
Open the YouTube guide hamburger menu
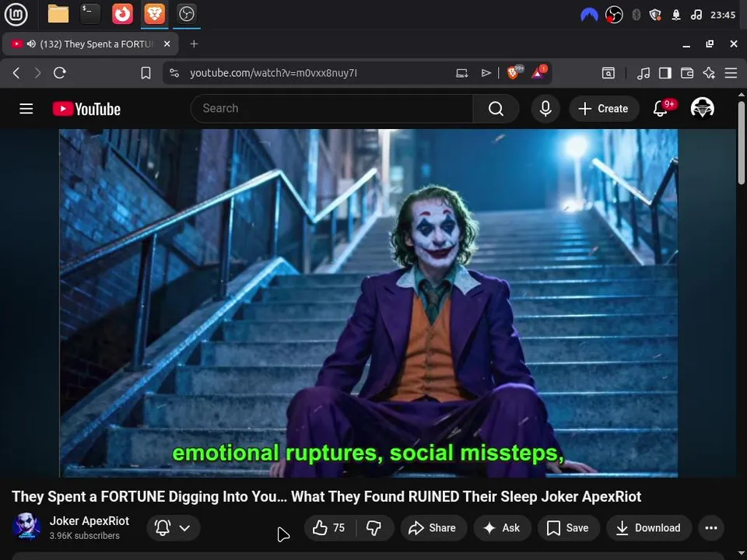tap(26, 109)
